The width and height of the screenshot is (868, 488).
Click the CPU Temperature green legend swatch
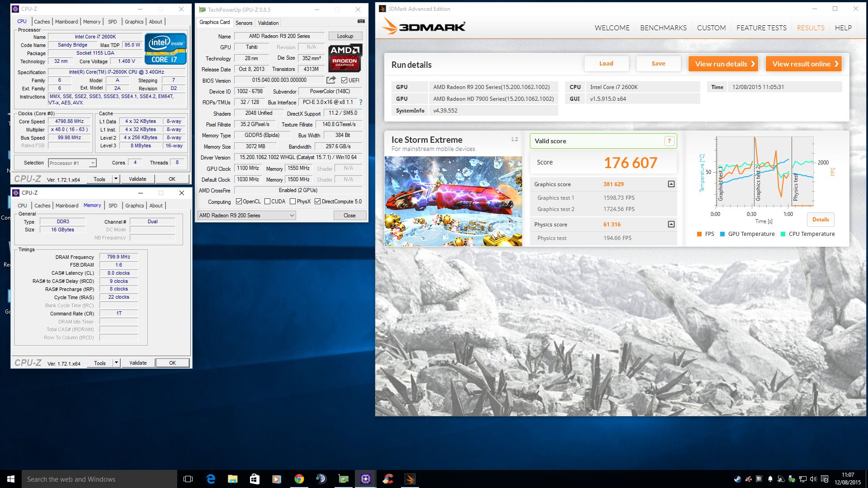pyautogui.click(x=783, y=234)
